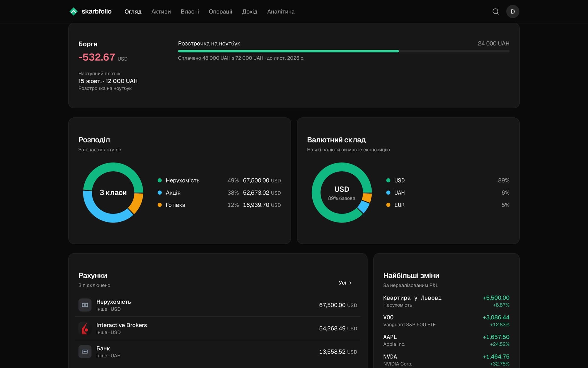The height and width of the screenshot is (368, 588).
Task: Click the skarbfolio brand name
Action: [96, 11]
